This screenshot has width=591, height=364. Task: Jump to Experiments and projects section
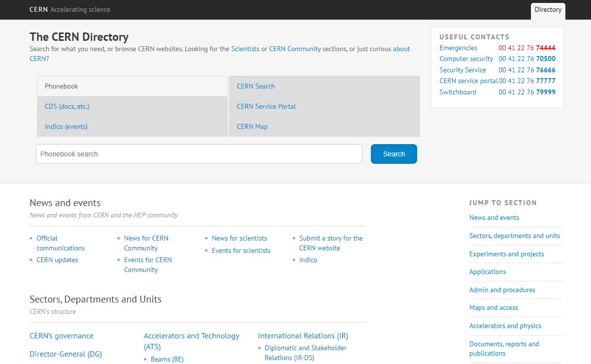point(507,254)
